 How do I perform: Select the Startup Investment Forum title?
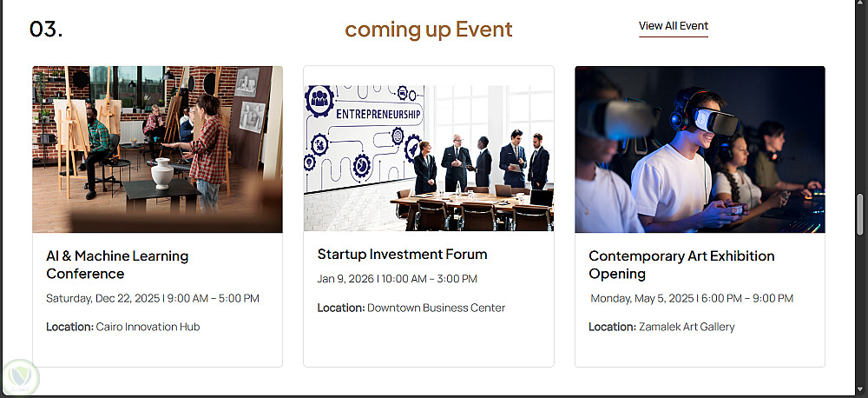tap(402, 255)
